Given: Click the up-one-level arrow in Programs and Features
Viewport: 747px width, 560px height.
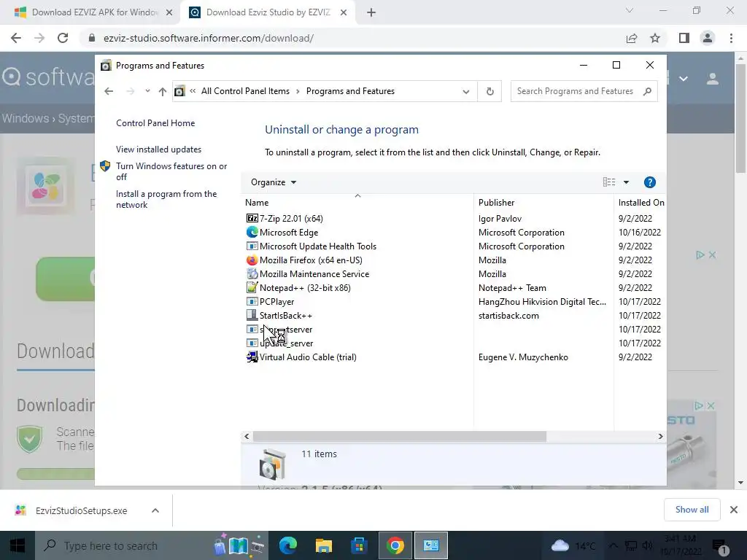Looking at the screenshot, I should (x=163, y=91).
